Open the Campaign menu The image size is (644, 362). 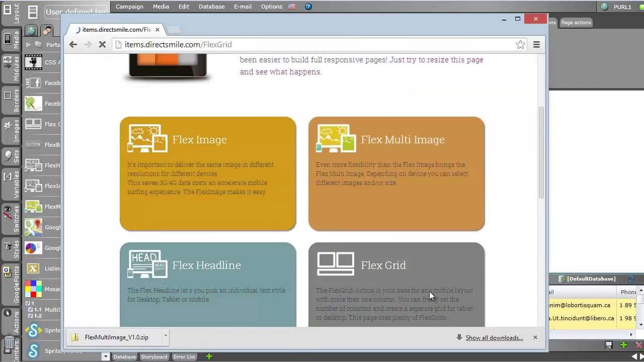[129, 7]
